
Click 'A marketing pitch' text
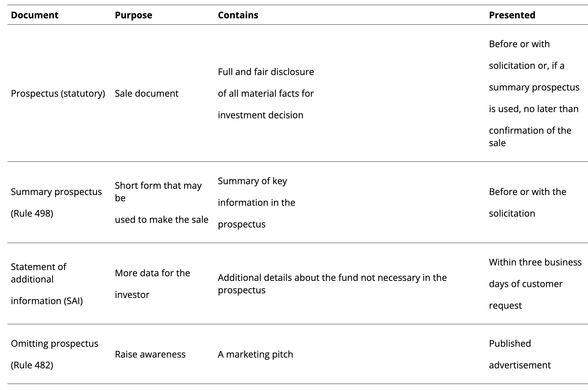tap(255, 354)
